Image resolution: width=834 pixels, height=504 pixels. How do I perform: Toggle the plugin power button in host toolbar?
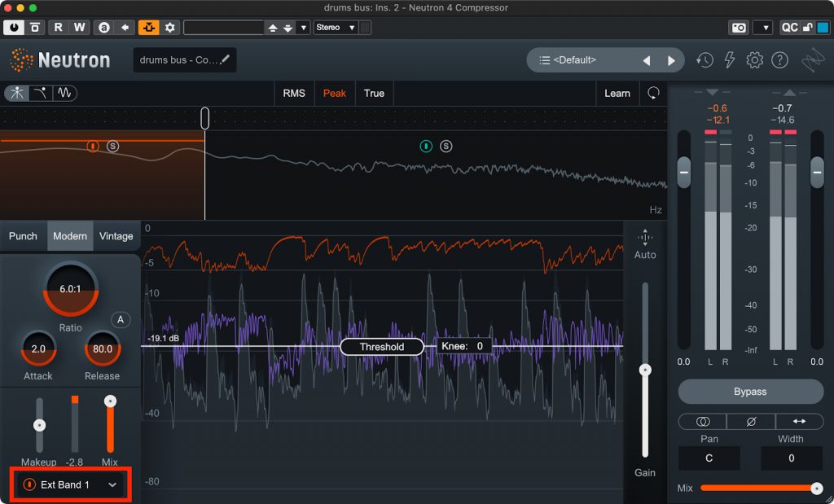[x=14, y=28]
